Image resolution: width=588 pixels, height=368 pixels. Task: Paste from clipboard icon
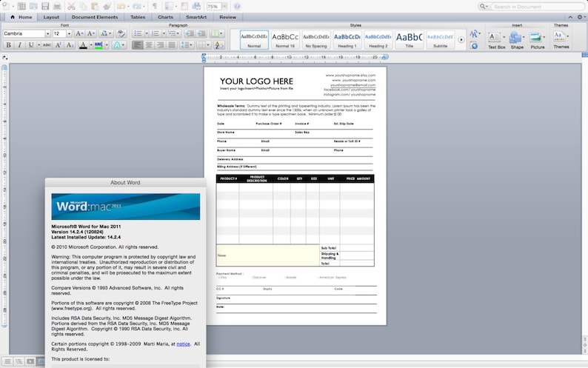click(x=95, y=6)
